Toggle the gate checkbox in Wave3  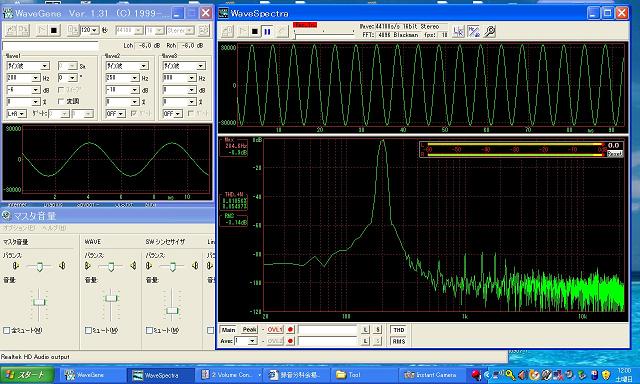click(191, 113)
